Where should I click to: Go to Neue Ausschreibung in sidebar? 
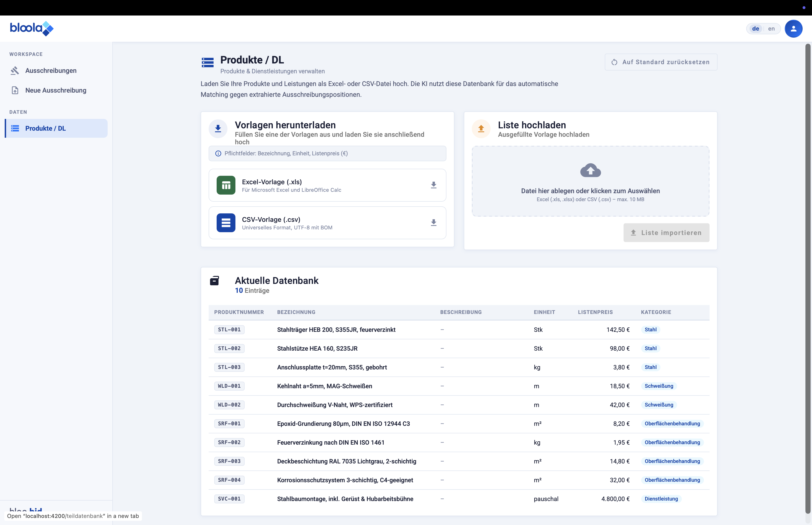coord(55,90)
